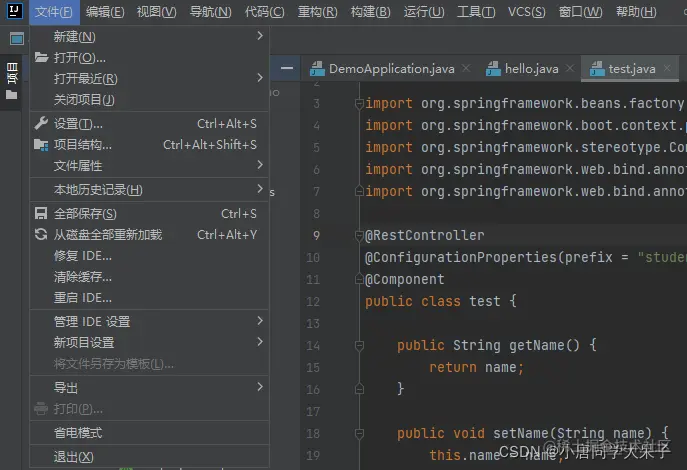Open the 运行(U) menu
Screen dimensions: 687x470
point(424,12)
